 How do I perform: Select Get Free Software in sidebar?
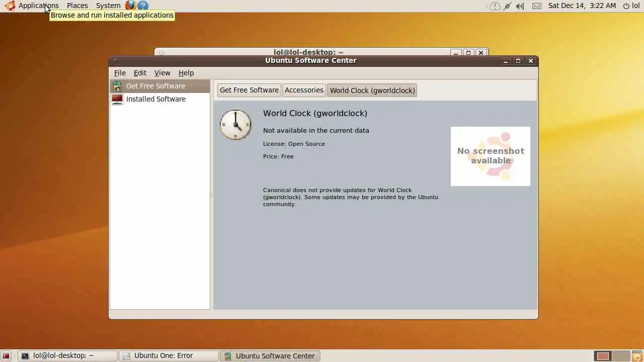tap(160, 86)
